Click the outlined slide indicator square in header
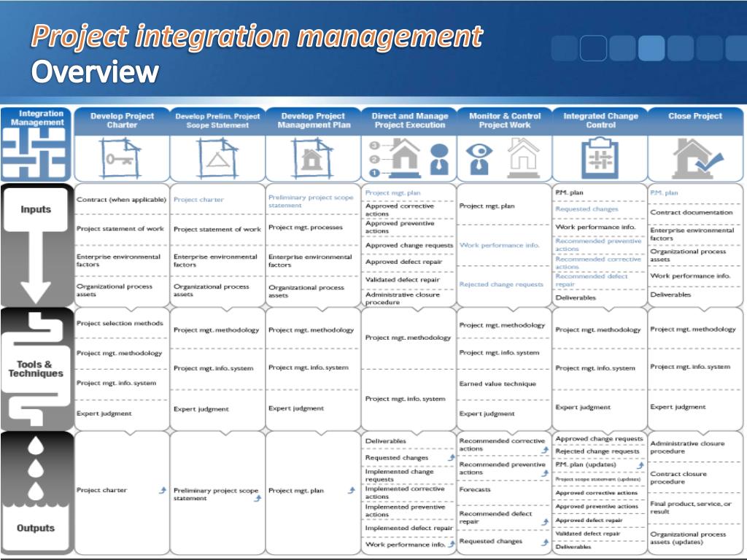The width and height of the screenshot is (747, 560). [593, 48]
